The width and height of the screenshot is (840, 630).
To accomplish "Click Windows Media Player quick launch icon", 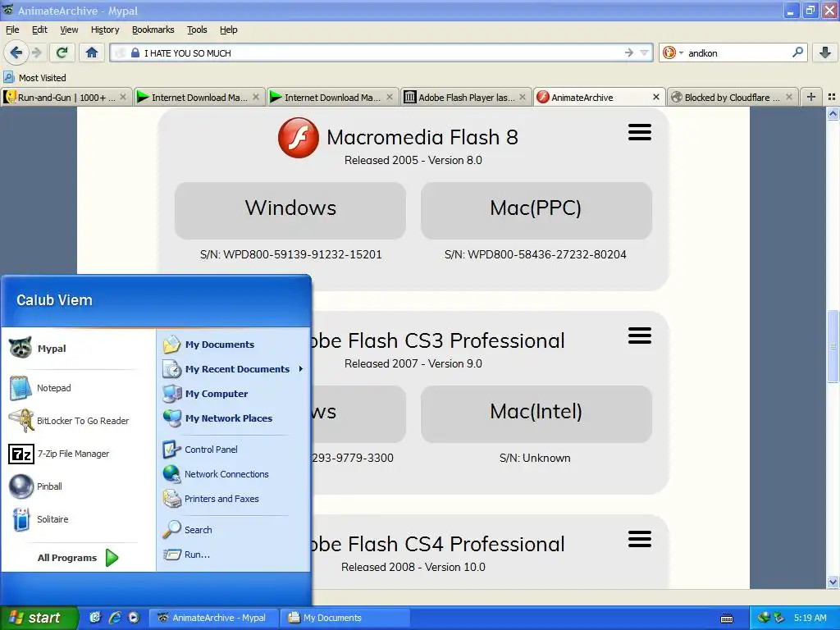I will pyautogui.click(x=134, y=618).
